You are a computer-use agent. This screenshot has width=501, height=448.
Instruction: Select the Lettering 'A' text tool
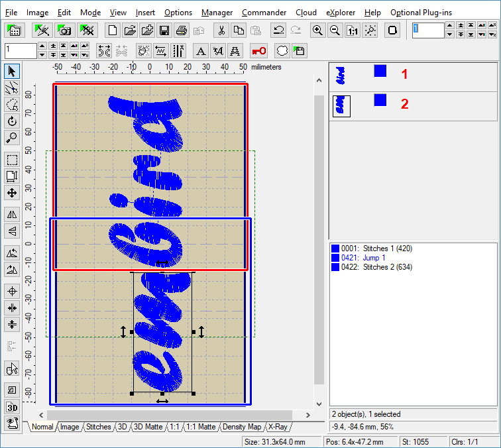click(201, 51)
